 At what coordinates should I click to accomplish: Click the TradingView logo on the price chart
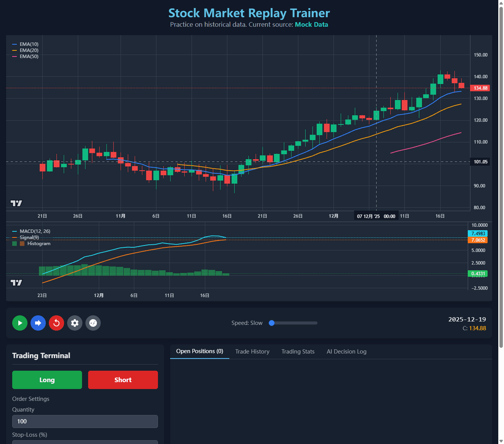click(x=16, y=203)
